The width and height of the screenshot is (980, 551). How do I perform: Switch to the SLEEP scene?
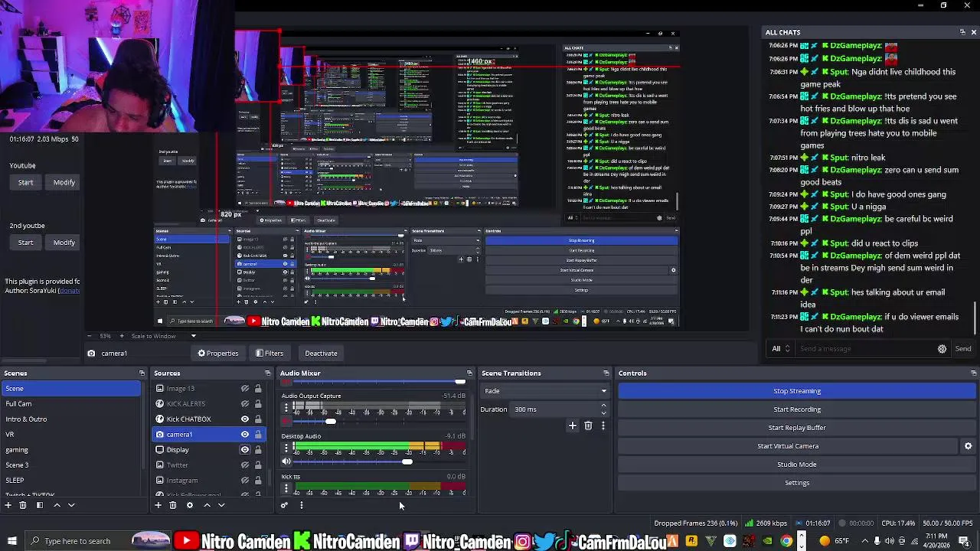tap(70, 481)
